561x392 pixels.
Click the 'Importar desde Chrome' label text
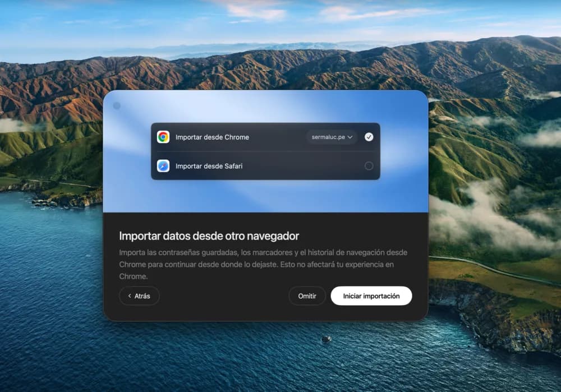pos(212,137)
